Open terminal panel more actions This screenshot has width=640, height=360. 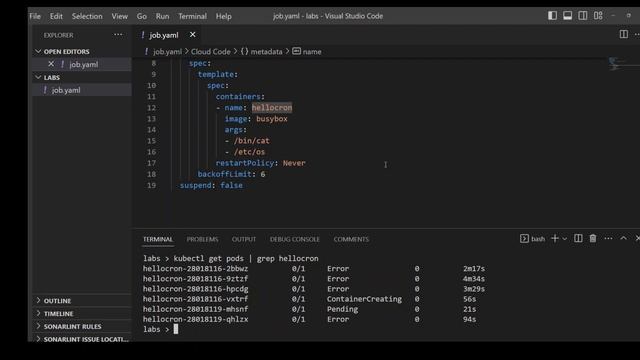[x=608, y=238]
